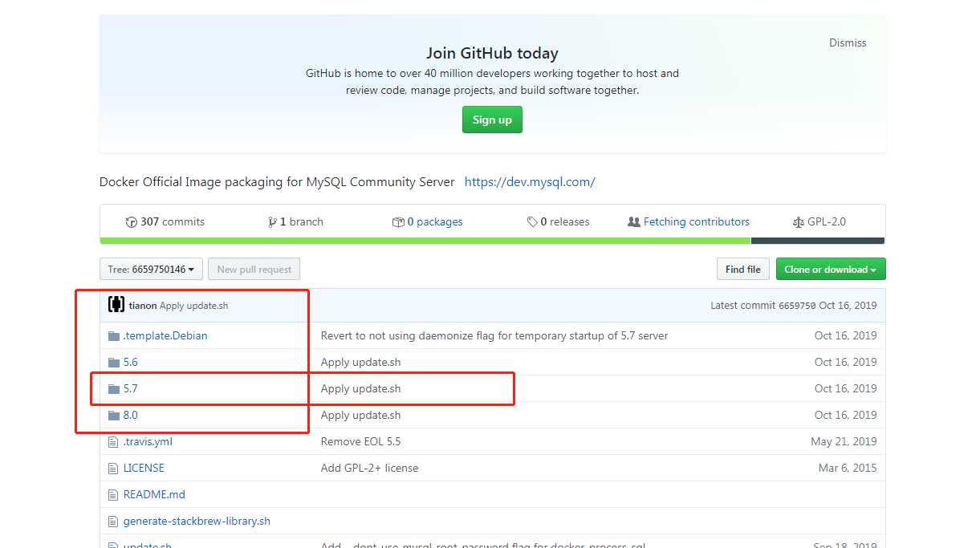Open the 5.7 folder
Screen dimensions: 980x548
(130, 388)
